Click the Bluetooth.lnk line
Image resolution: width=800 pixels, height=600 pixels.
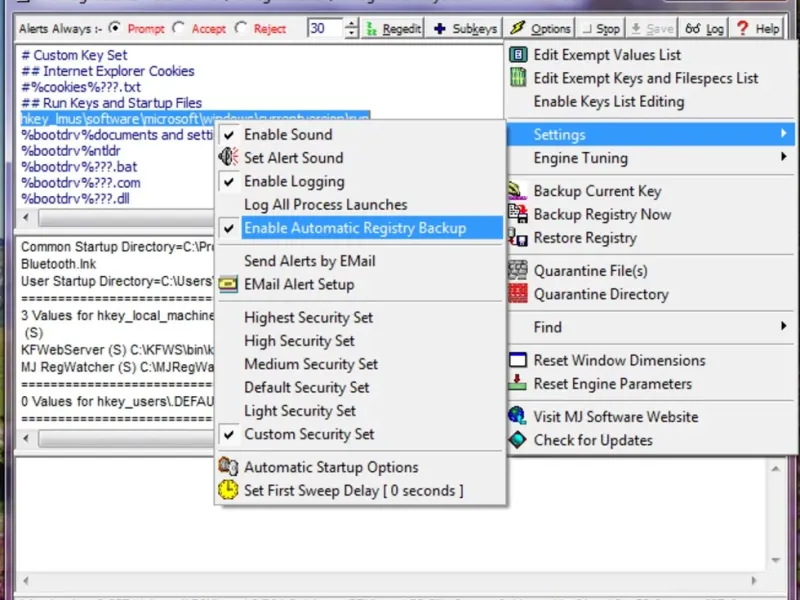click(x=59, y=264)
